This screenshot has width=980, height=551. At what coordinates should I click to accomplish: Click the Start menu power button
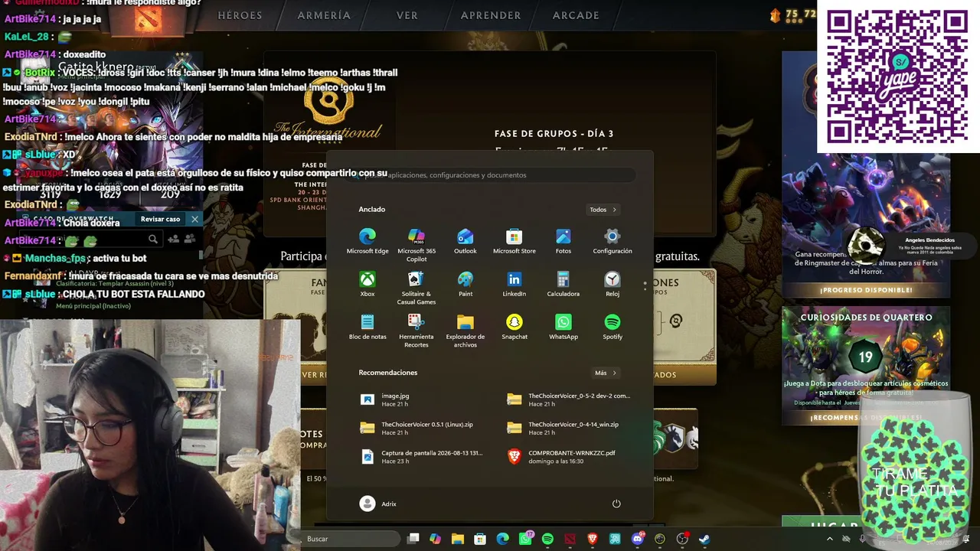[616, 504]
